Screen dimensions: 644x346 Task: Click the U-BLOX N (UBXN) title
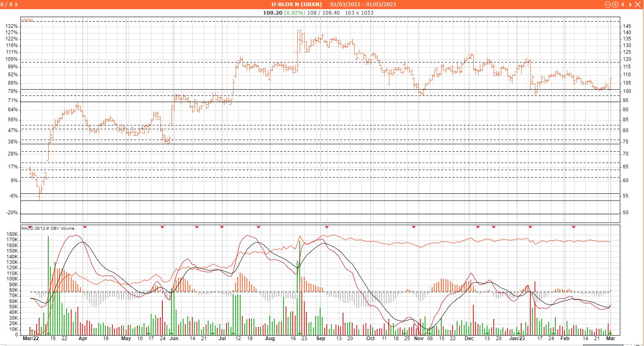(x=297, y=4)
